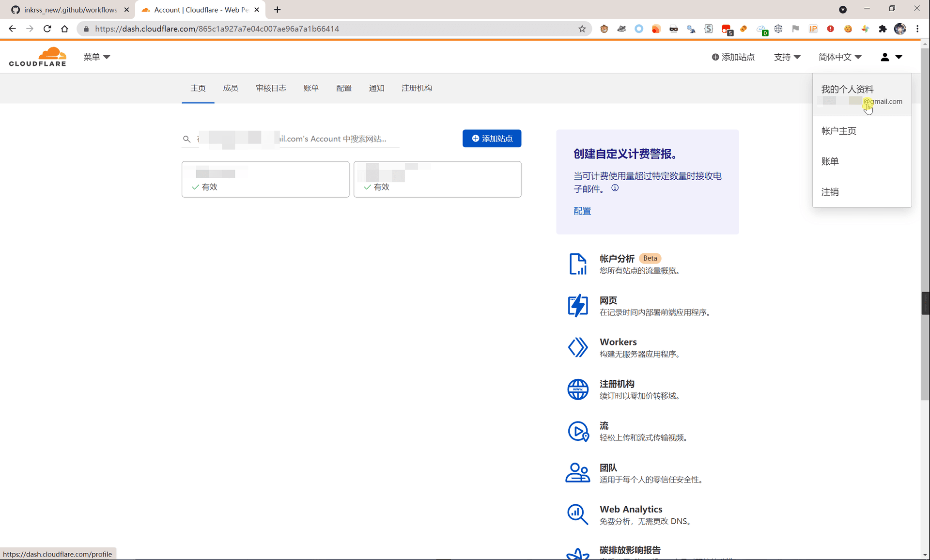The image size is (930, 560).
Task: Click 添加站点 in the top header
Action: point(733,57)
